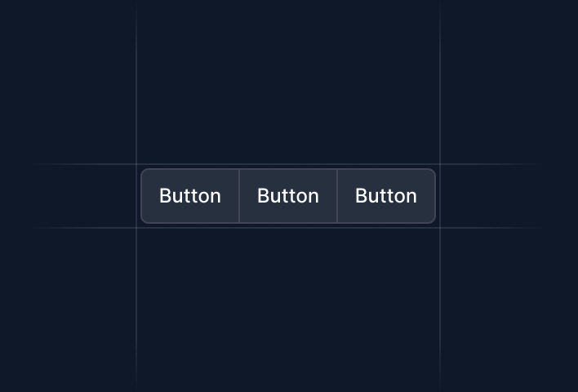This screenshot has height=392, width=578.
Task: Activate the Button with rounded right corners
Action: [x=386, y=196]
